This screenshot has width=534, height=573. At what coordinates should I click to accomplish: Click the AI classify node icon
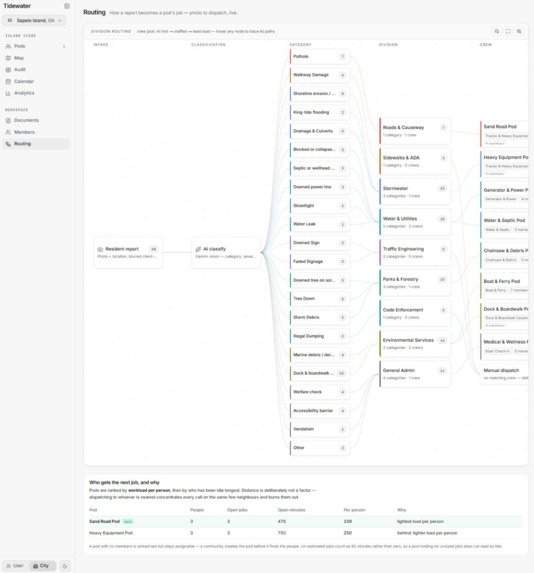tap(198, 249)
